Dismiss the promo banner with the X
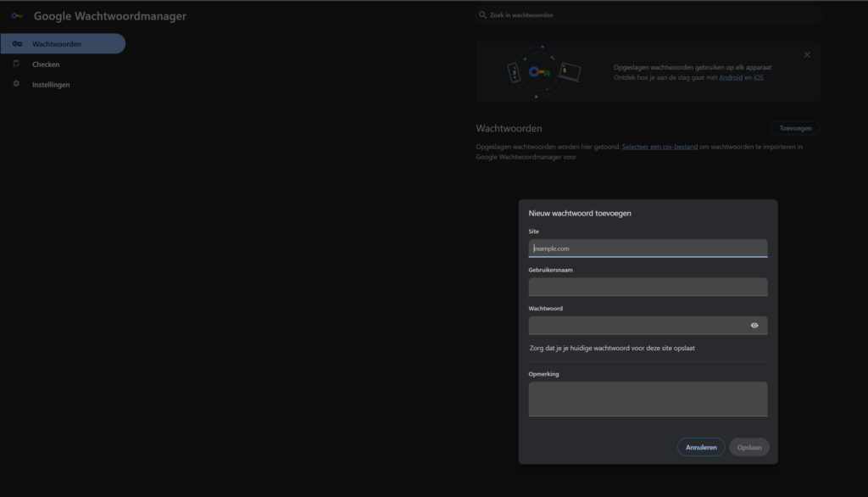This screenshot has height=497, width=868. click(x=807, y=55)
